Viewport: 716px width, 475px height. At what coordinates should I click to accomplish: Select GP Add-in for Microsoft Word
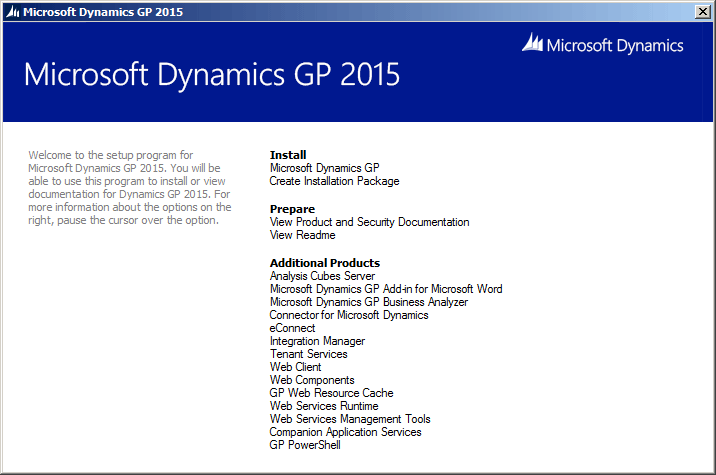click(386, 289)
